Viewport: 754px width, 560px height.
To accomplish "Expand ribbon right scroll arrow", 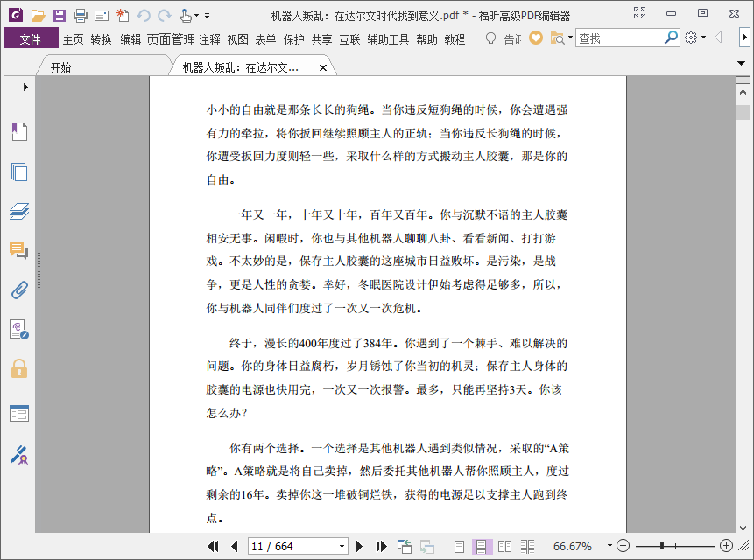I will point(744,37).
